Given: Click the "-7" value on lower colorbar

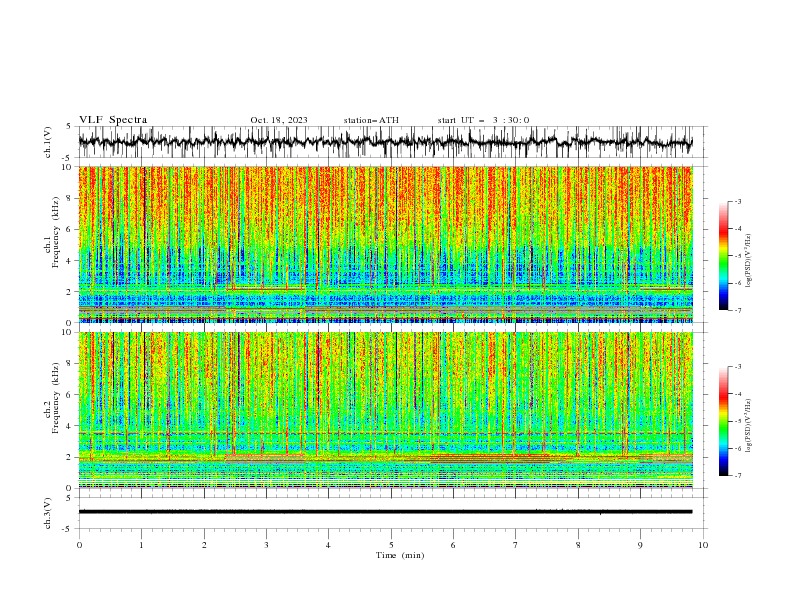Looking at the screenshot, I should tap(738, 475).
